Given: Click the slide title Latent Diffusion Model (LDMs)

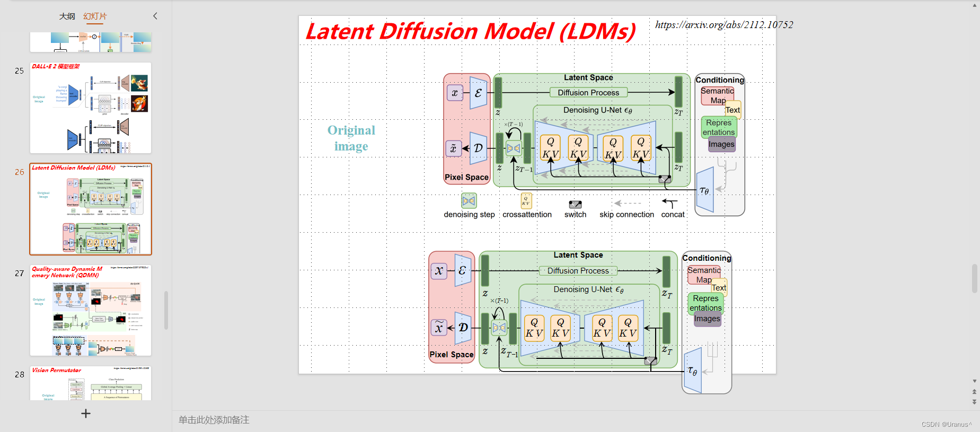Looking at the screenshot, I should point(471,31).
